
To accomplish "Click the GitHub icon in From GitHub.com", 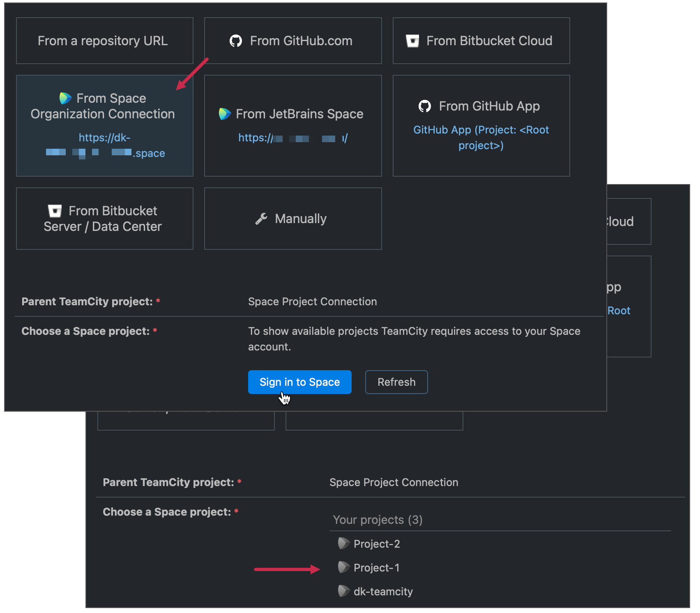I will coord(236,41).
